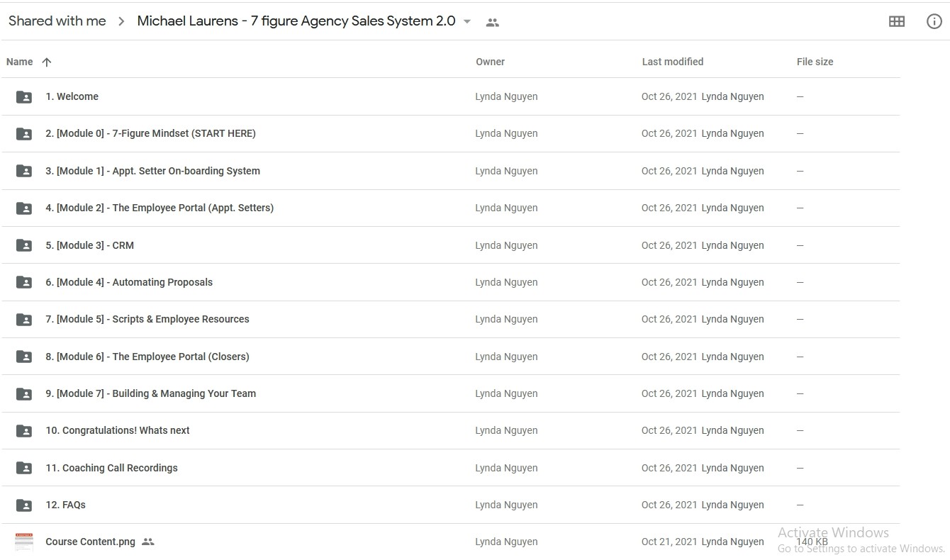Open the view details info panel

tap(934, 21)
